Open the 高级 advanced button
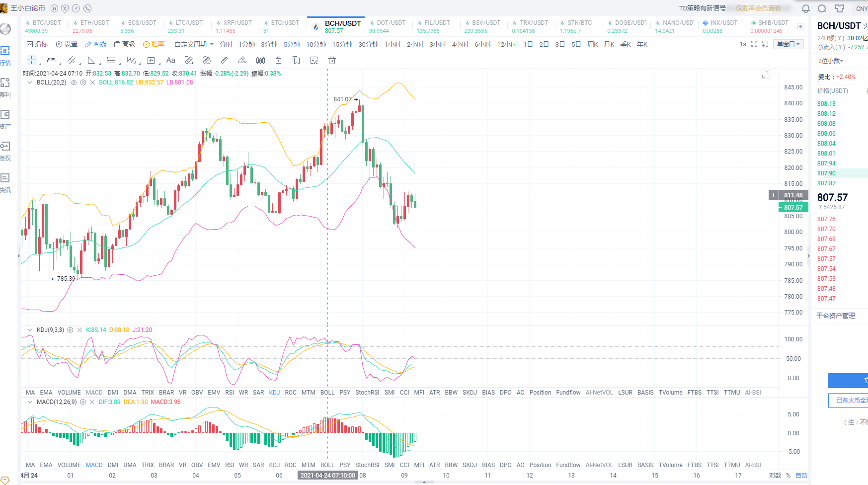 125,44
